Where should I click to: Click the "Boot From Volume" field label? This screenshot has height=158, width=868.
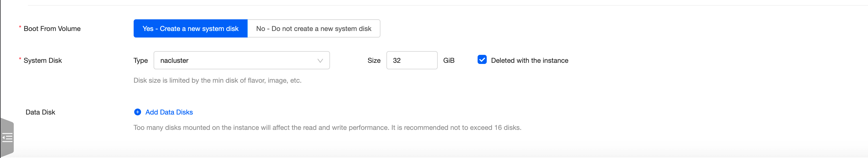pyautogui.click(x=52, y=29)
